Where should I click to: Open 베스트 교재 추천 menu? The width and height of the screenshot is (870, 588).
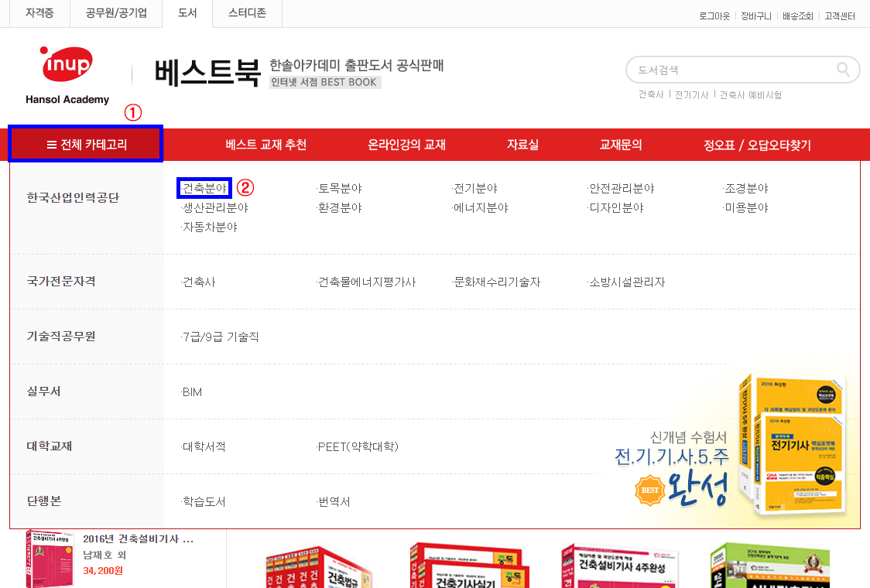coord(265,145)
